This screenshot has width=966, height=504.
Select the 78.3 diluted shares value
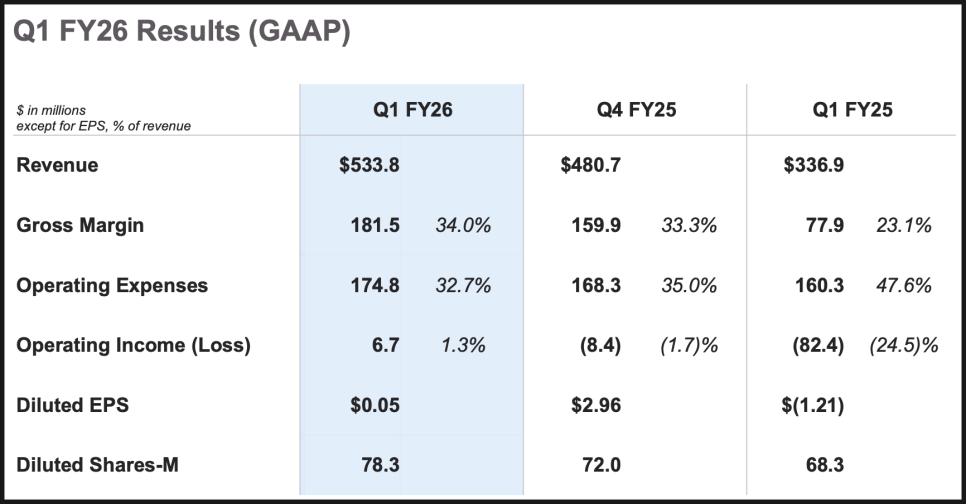(380, 465)
